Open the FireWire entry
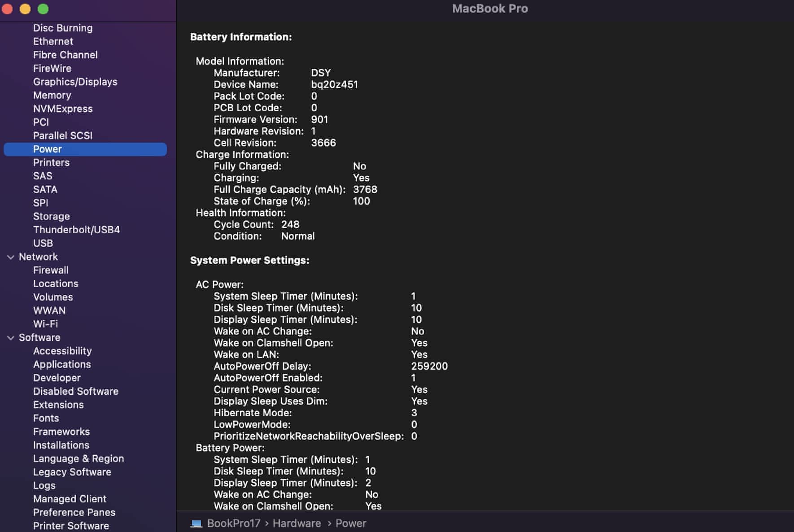This screenshot has width=794, height=532. (52, 68)
